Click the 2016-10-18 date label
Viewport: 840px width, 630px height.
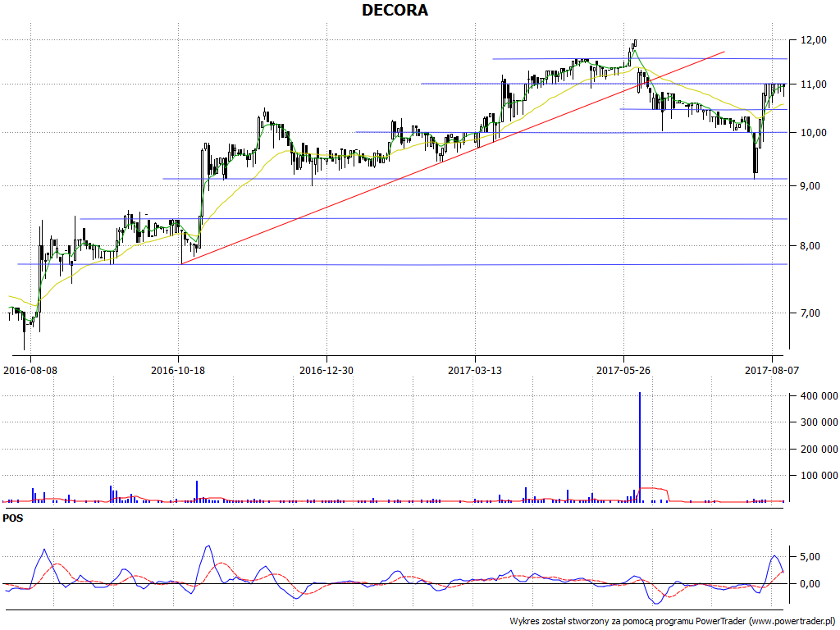click(x=178, y=370)
